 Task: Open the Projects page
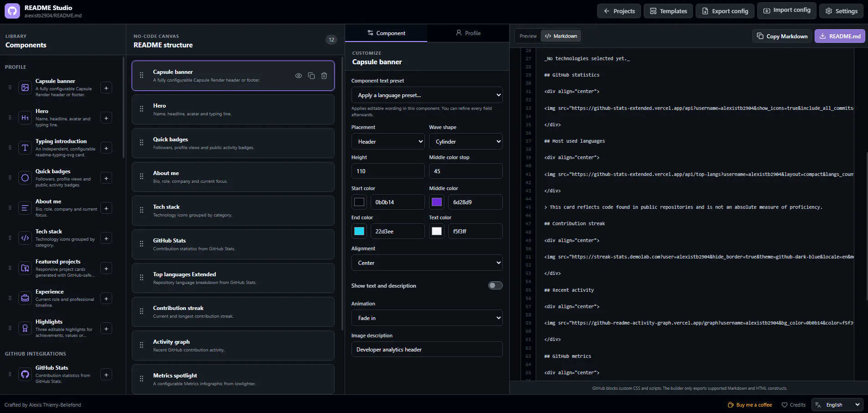click(619, 11)
